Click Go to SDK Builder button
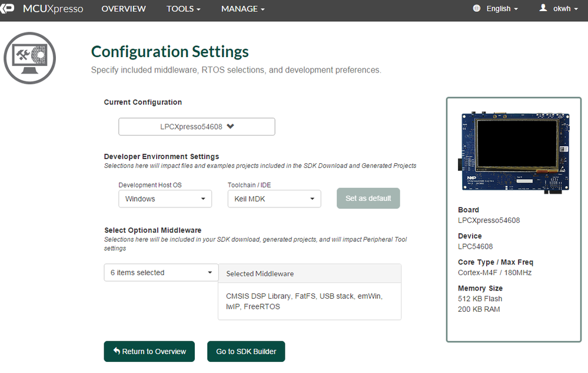Screen dimensions: 588x373 point(246,352)
